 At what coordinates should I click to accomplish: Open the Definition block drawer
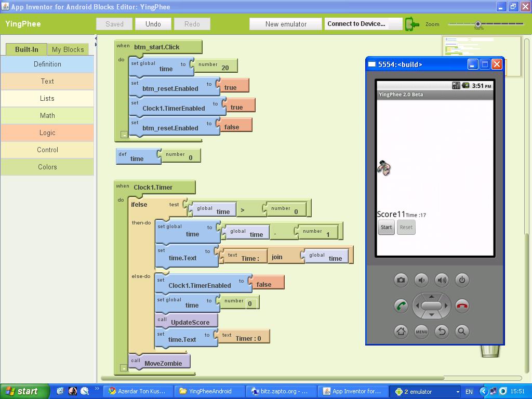pos(47,64)
